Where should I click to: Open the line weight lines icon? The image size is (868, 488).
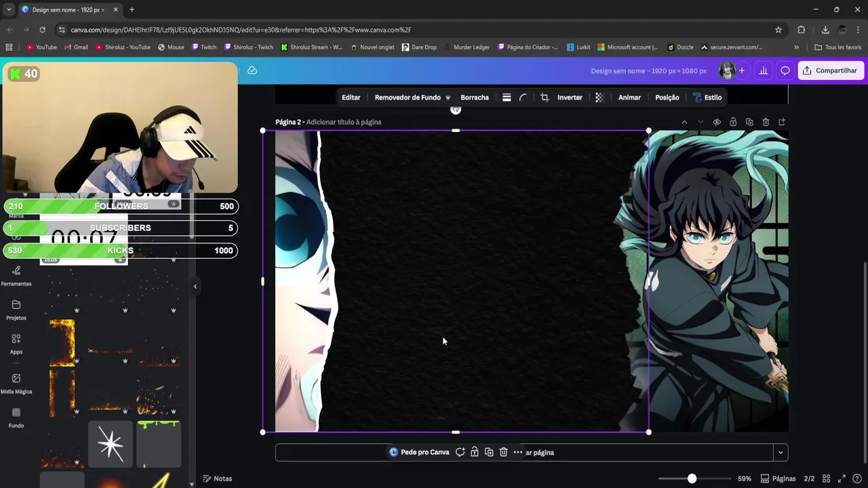tap(507, 98)
